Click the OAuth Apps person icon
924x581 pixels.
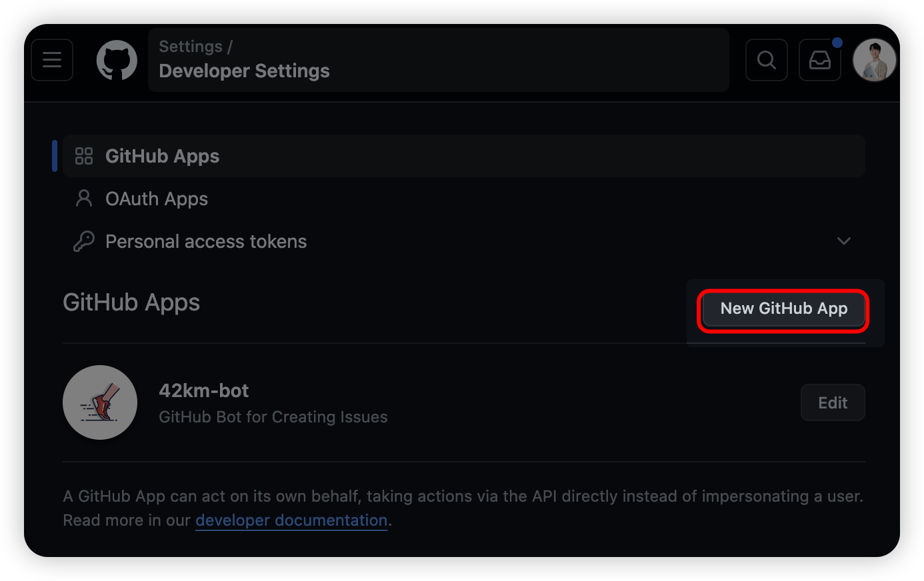84,199
